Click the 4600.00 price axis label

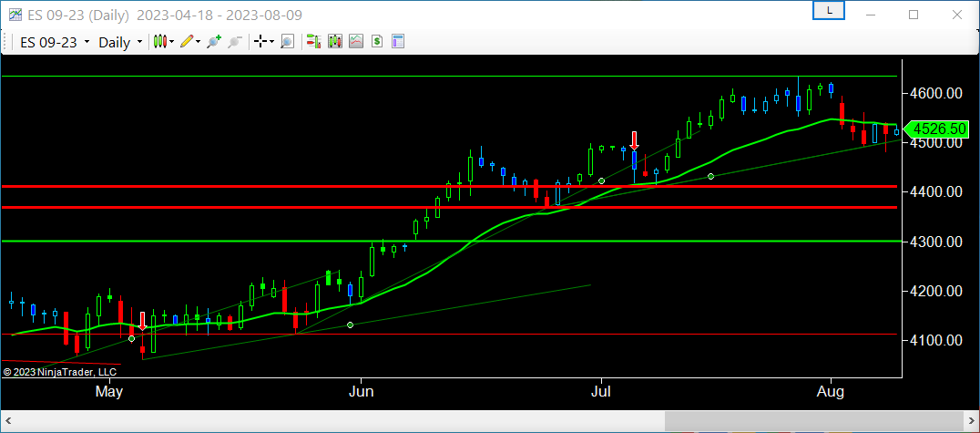click(x=937, y=93)
